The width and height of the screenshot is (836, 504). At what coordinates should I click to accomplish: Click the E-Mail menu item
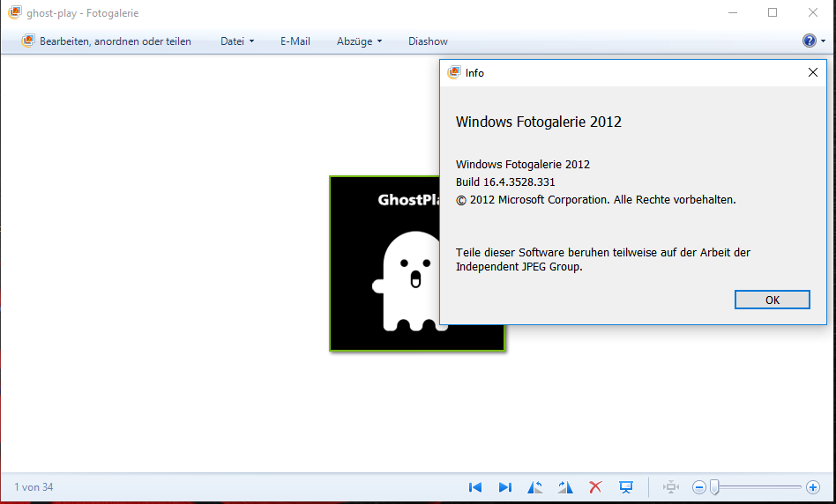(x=295, y=41)
